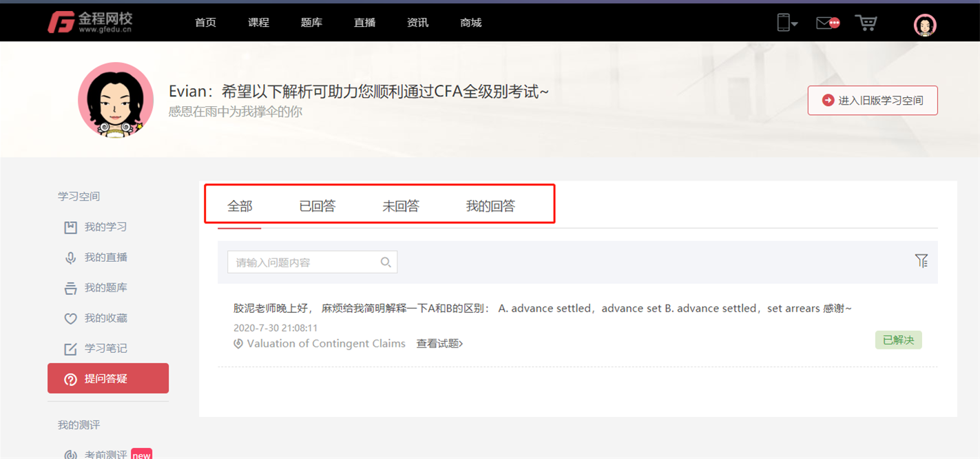The width and height of the screenshot is (980, 459).
Task: Click the large profile avatar picture
Action: coord(116,101)
